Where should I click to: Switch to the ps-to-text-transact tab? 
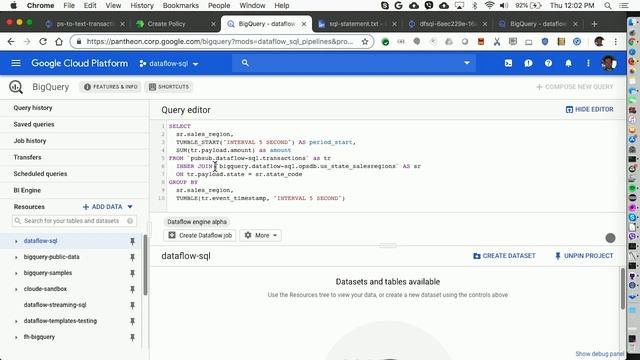coord(85,24)
